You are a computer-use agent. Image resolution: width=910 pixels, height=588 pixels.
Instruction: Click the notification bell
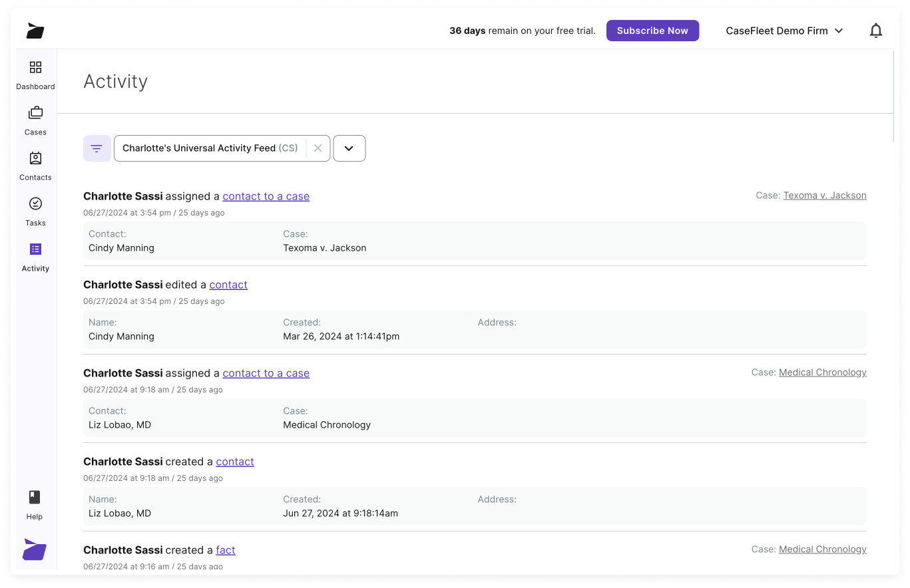pyautogui.click(x=876, y=30)
